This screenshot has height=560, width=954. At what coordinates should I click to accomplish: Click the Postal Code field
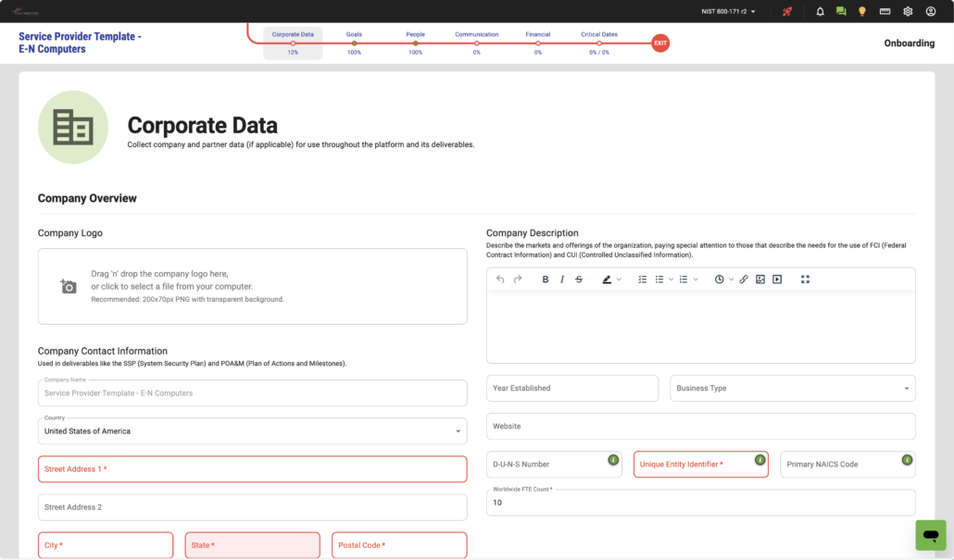coord(399,545)
